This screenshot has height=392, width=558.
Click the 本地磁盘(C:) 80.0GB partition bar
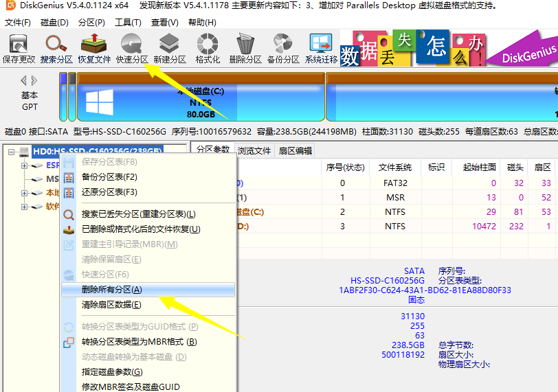pos(201,97)
